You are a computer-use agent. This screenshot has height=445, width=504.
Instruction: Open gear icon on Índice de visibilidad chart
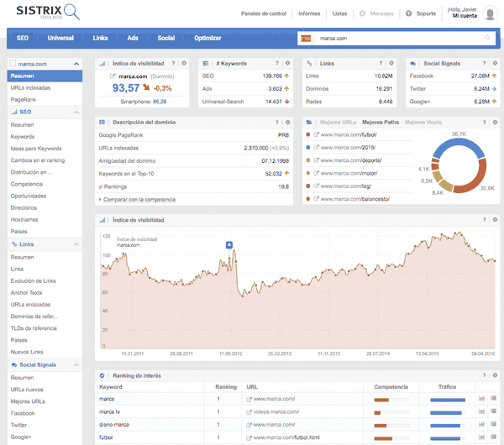pyautogui.click(x=494, y=220)
